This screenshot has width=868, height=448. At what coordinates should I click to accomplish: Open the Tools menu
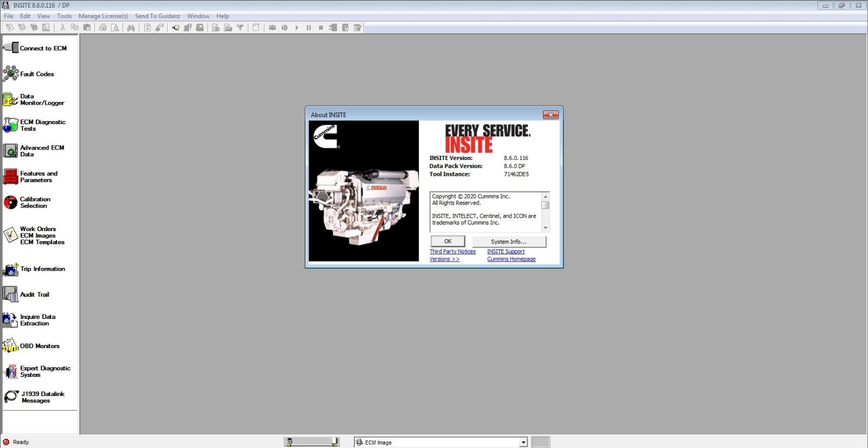point(64,16)
